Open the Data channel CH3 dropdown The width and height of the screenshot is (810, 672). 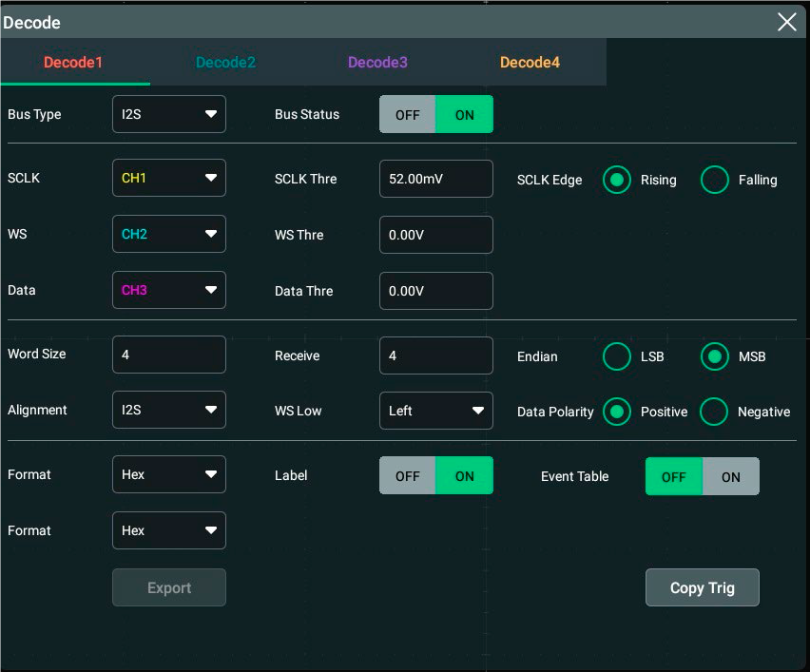[x=169, y=290]
